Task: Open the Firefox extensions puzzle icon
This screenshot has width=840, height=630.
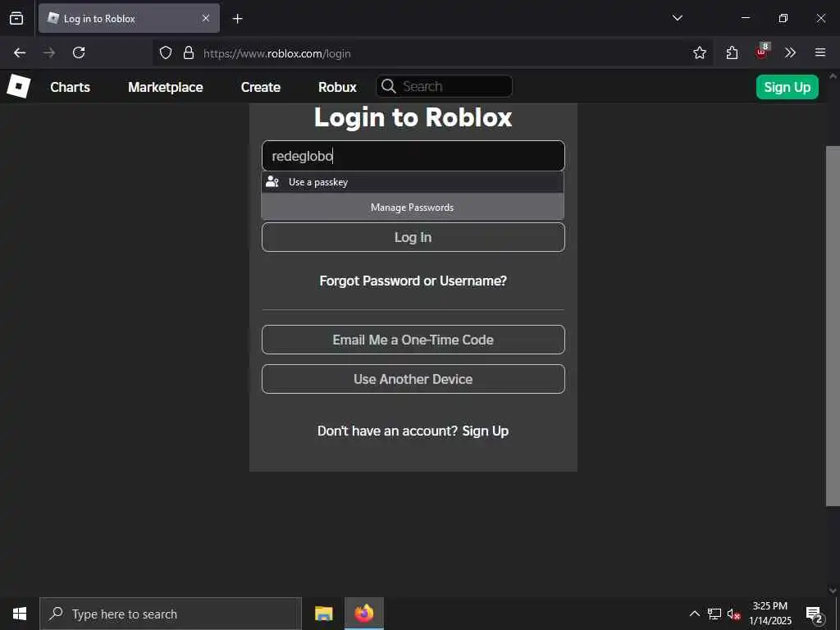Action: point(732,52)
